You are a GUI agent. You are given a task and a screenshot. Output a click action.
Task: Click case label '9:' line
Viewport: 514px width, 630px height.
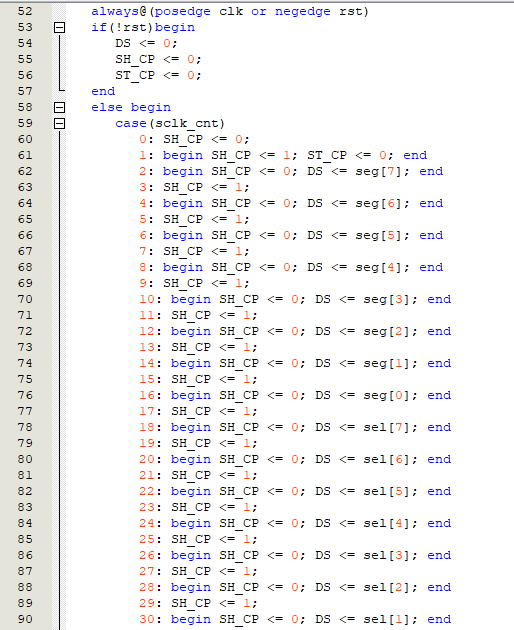click(194, 283)
